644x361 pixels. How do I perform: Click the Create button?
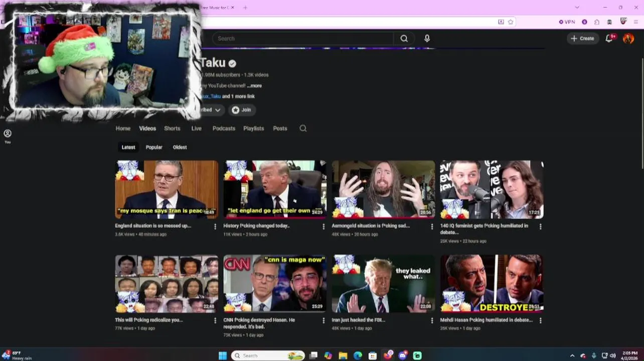582,39
